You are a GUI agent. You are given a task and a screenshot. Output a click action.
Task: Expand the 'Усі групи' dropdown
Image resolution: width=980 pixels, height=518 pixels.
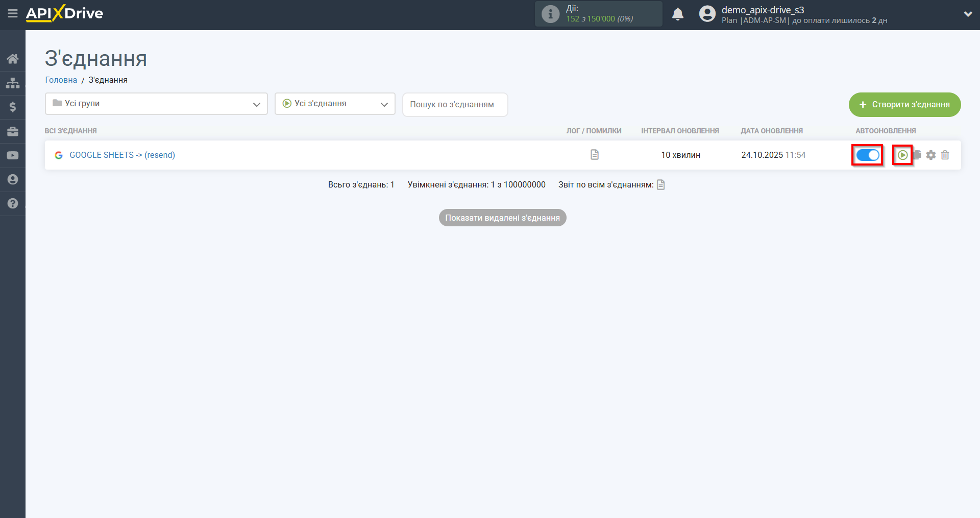156,104
